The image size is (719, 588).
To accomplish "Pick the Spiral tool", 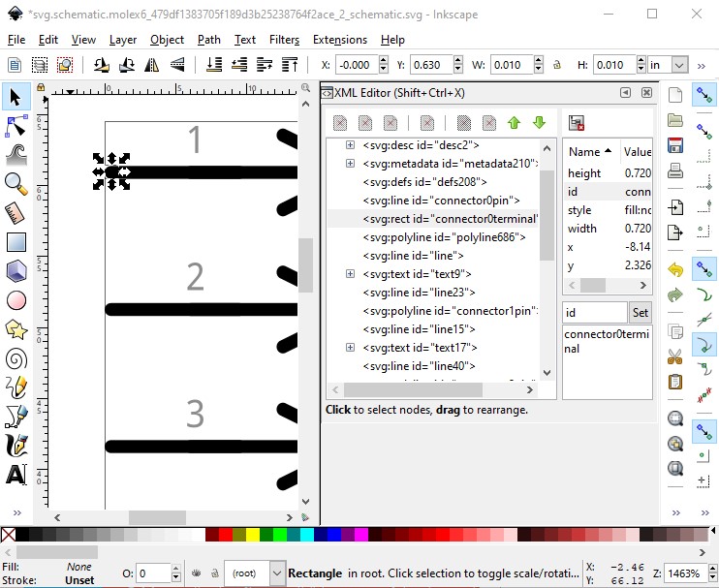I will 16,358.
